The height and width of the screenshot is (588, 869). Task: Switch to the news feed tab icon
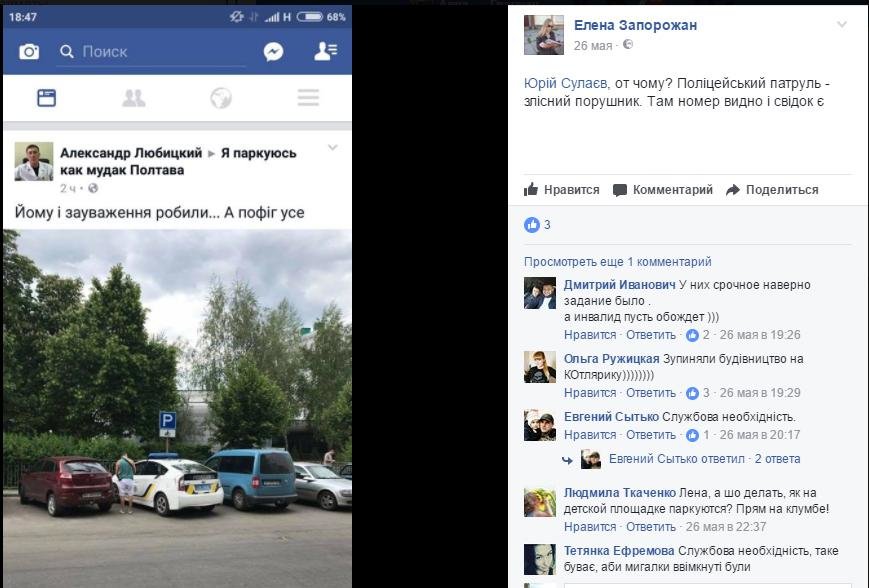(x=47, y=98)
